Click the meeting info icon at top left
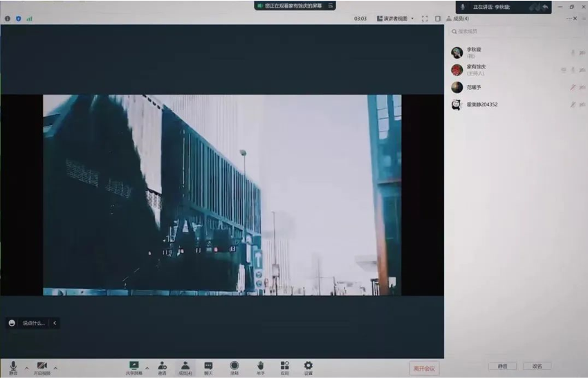 coord(8,19)
